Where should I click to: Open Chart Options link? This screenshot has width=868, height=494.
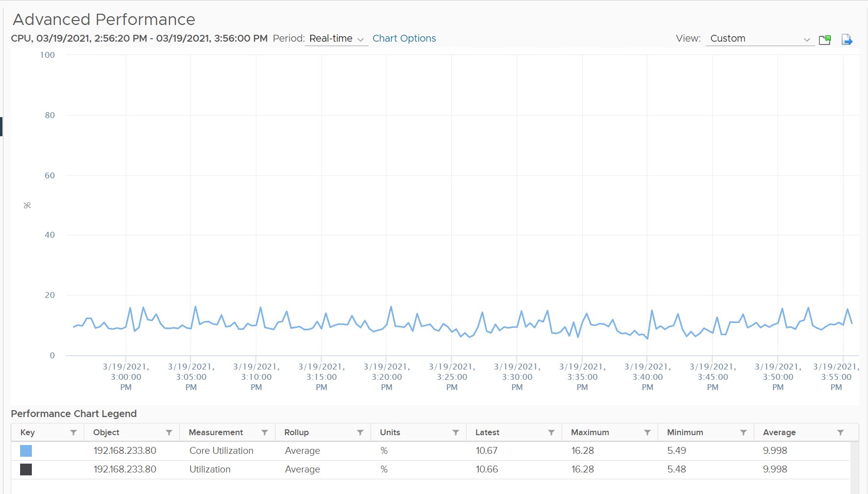click(x=404, y=38)
